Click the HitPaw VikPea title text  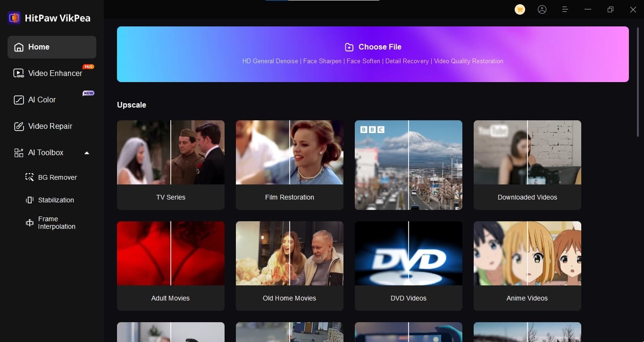58,18
